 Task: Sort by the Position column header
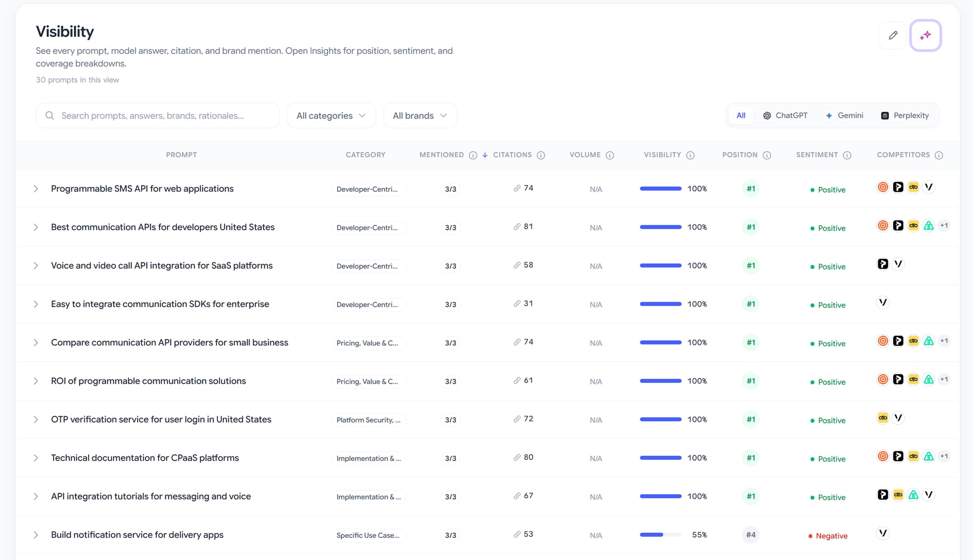[x=739, y=155]
